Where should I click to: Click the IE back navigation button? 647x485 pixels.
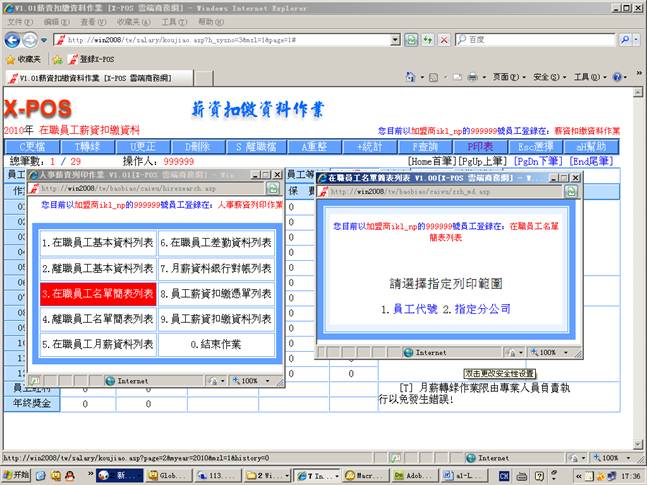pos(12,40)
